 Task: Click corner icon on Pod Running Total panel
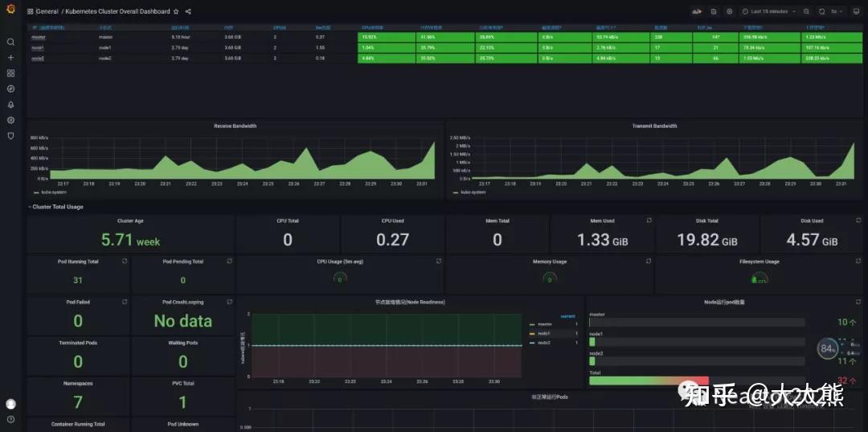point(125,261)
